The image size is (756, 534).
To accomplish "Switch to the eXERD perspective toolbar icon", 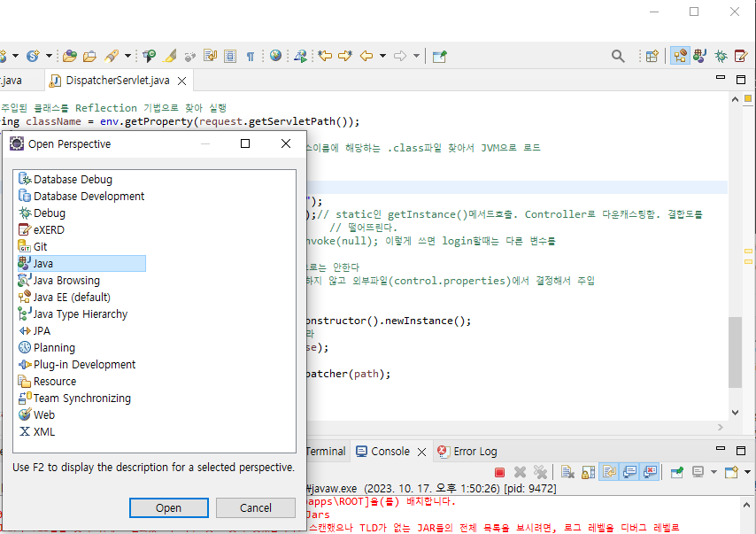I will coord(741,56).
